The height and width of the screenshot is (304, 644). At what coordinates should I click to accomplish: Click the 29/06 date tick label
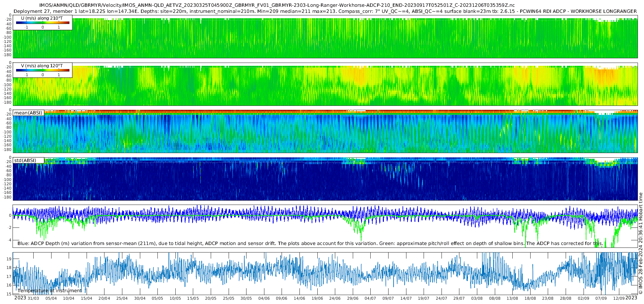pyautogui.click(x=352, y=298)
